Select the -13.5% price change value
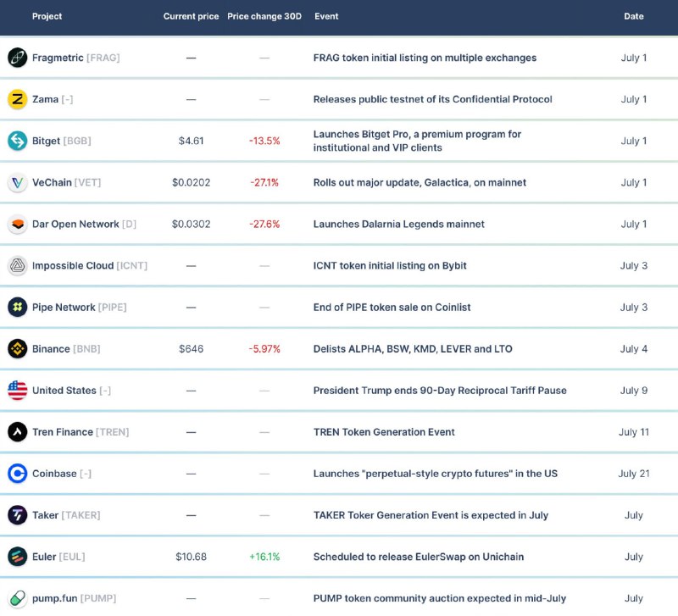Viewport: 678px width, 616px height. click(264, 141)
